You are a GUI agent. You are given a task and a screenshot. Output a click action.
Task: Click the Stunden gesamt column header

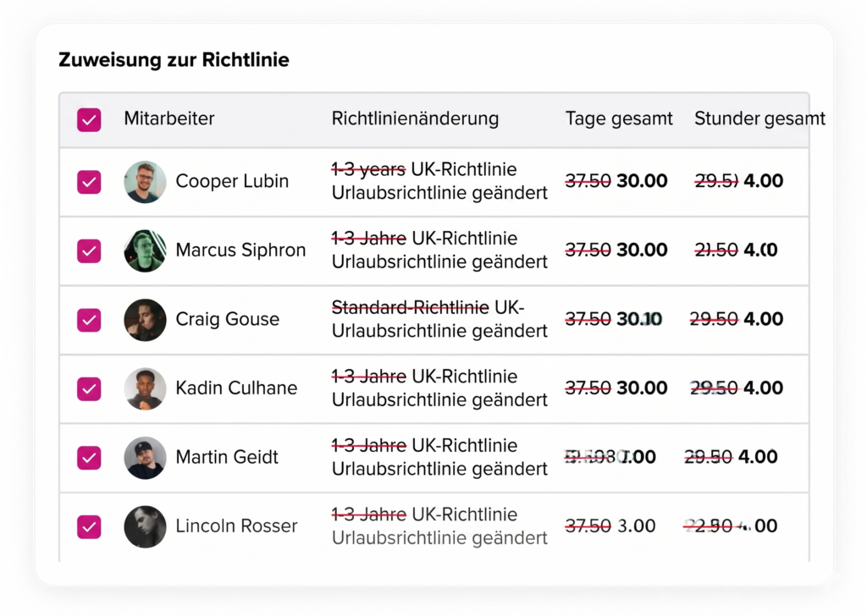(x=759, y=118)
